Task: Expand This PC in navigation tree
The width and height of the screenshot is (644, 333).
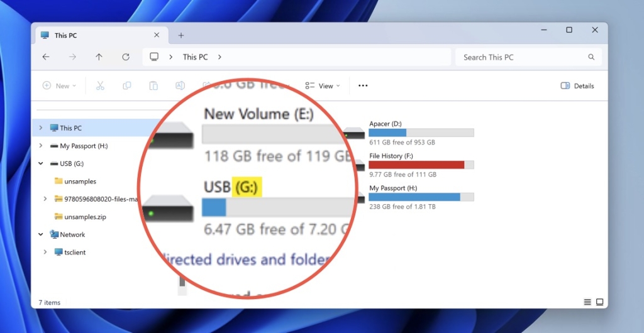Action: click(x=41, y=128)
